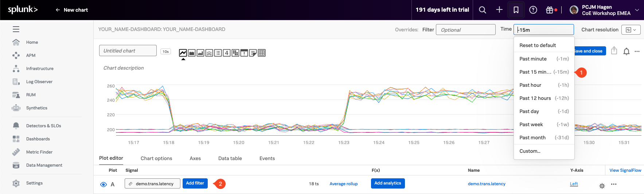Toggle the sidebar hamburger menu
The image size is (644, 194).
tap(16, 29)
